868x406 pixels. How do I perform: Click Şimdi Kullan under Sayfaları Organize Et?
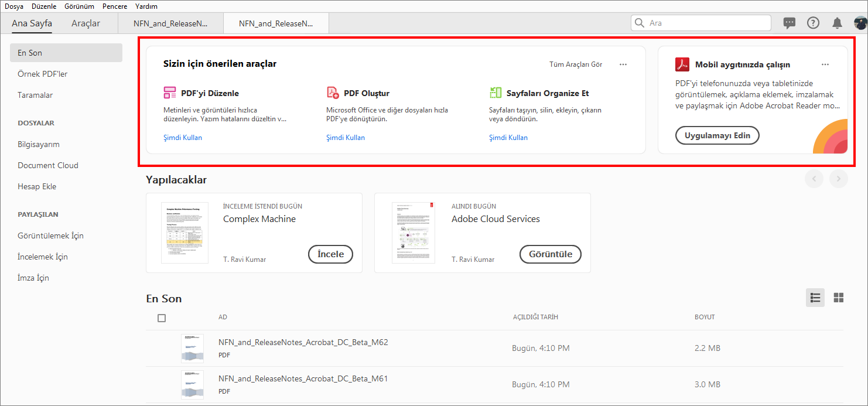pos(508,138)
